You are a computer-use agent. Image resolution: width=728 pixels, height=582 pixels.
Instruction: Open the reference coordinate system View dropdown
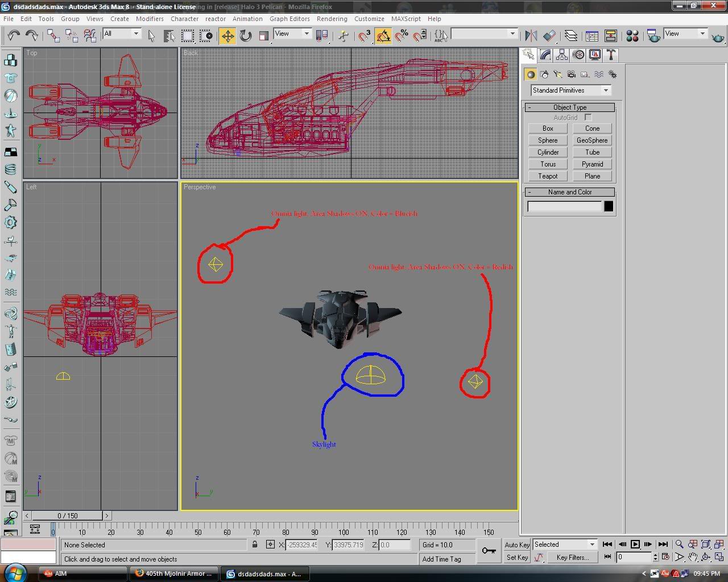click(292, 34)
